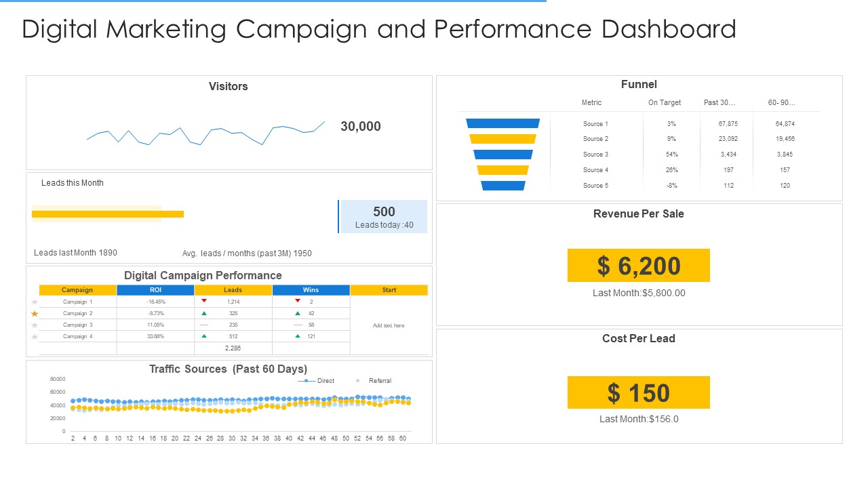Click the Visitors sparkline chart
The height and width of the screenshot is (488, 868).
point(205,134)
